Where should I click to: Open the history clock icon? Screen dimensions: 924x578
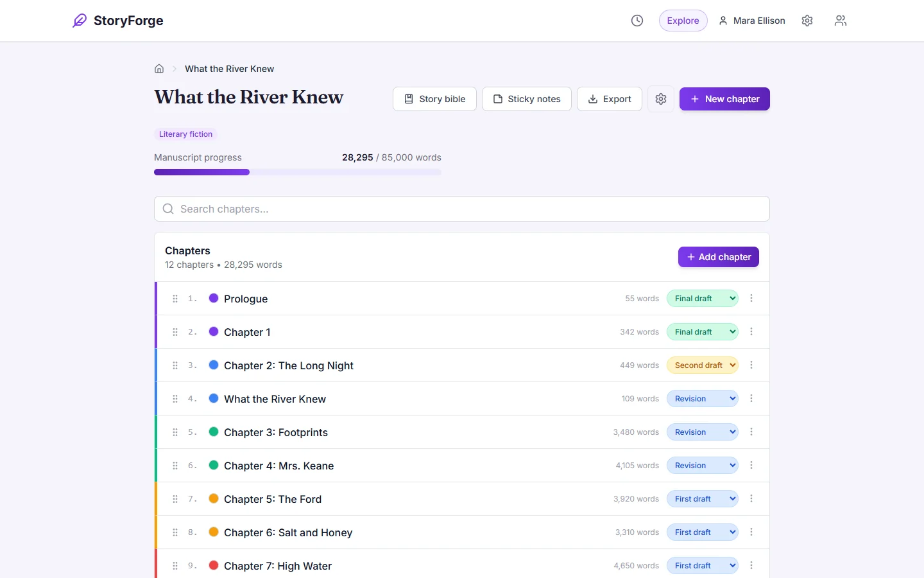pos(637,21)
